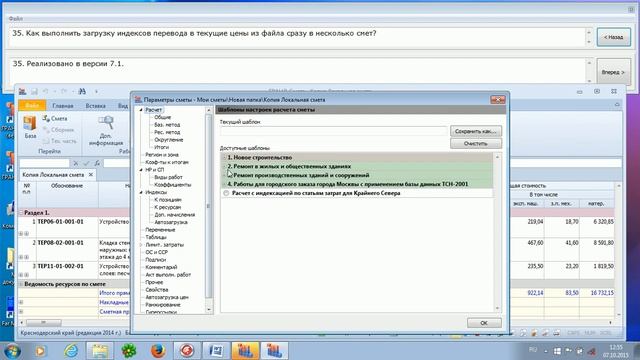Screen dimensions: 640x360
Task: Click the action center flag in tray
Action: coord(568,351)
